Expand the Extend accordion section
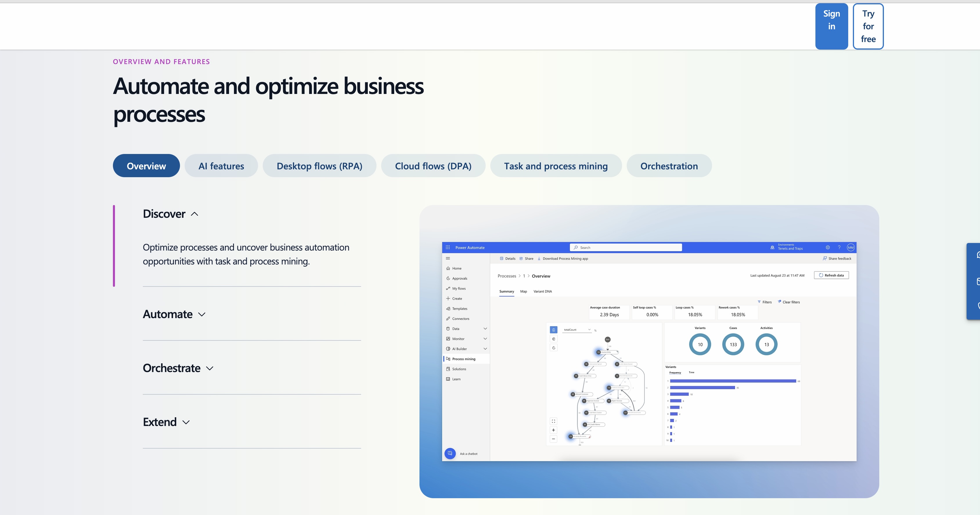This screenshot has width=980, height=515. coord(166,422)
